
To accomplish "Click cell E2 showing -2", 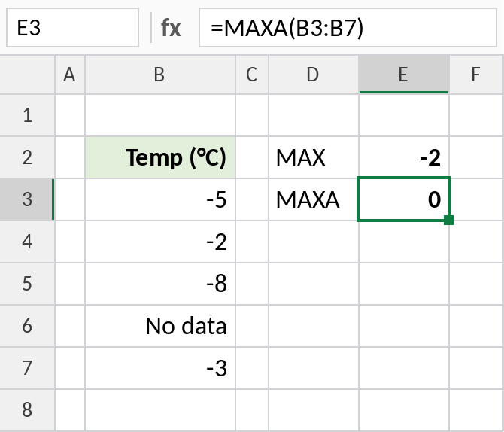I will 404,157.
